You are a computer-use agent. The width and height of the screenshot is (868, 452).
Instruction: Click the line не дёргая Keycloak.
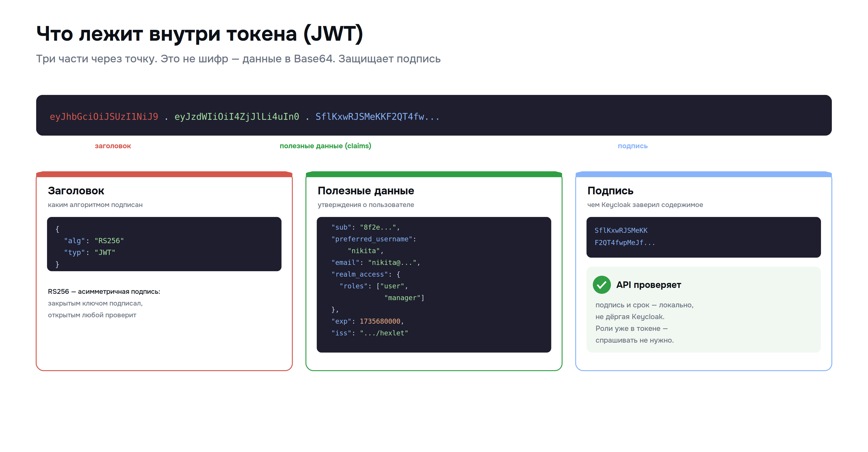(630, 317)
